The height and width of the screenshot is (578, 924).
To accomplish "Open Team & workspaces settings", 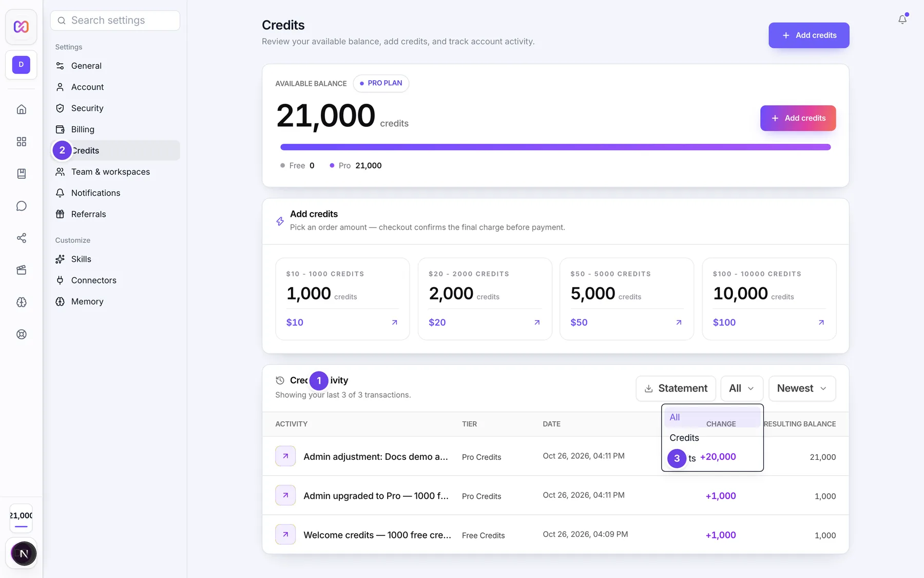I will [115, 172].
